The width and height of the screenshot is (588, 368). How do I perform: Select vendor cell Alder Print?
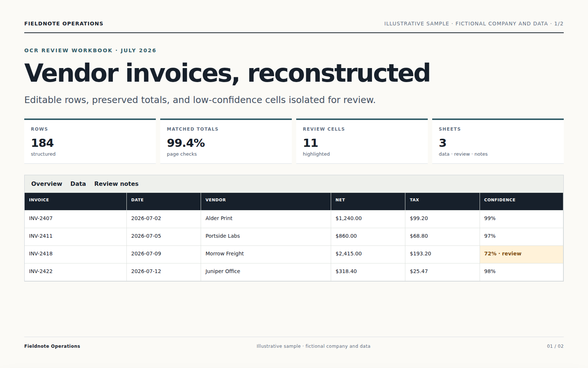click(x=266, y=219)
